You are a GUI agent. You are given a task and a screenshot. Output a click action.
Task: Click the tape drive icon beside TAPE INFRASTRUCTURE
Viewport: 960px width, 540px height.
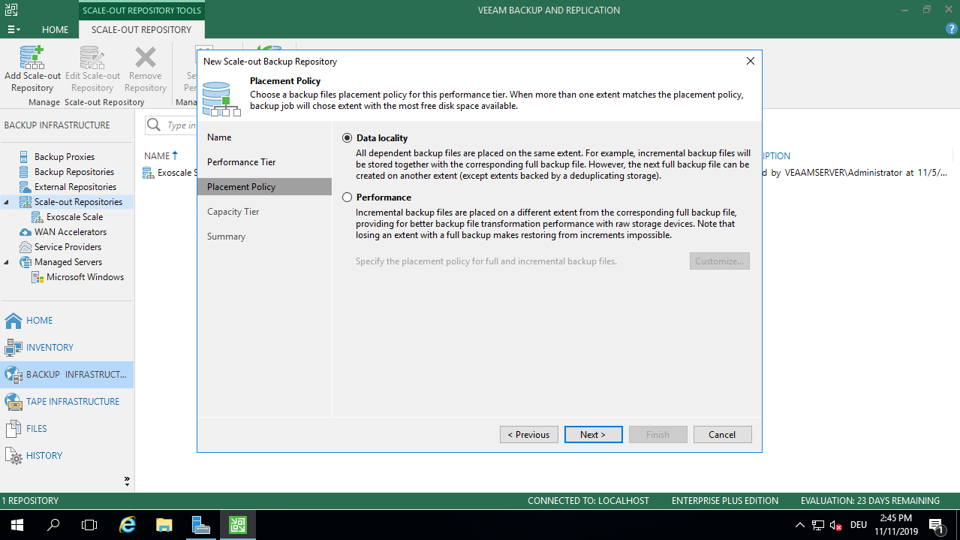point(13,402)
